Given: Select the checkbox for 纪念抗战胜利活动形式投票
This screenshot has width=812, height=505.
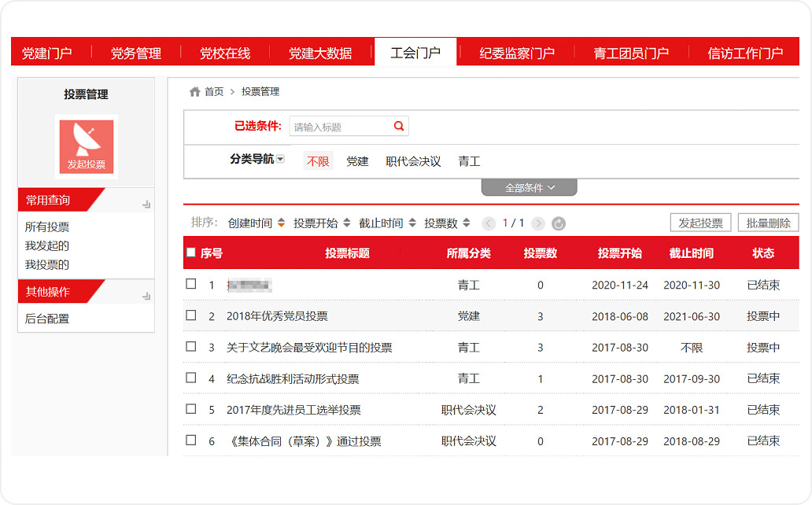Looking at the screenshot, I should pos(191,378).
